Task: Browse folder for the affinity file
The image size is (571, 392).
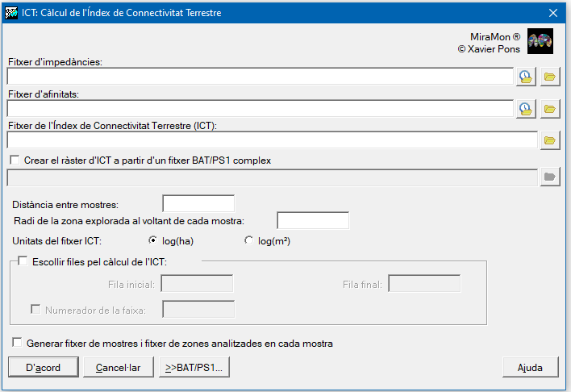Action: 550,108
